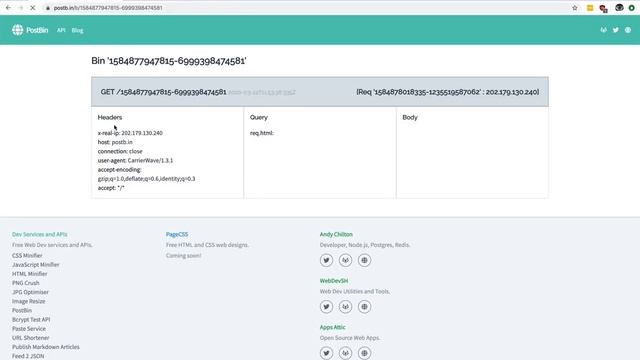This screenshot has width=640, height=360.
Task: Click the PostBin globe logo
Action: pos(18,30)
